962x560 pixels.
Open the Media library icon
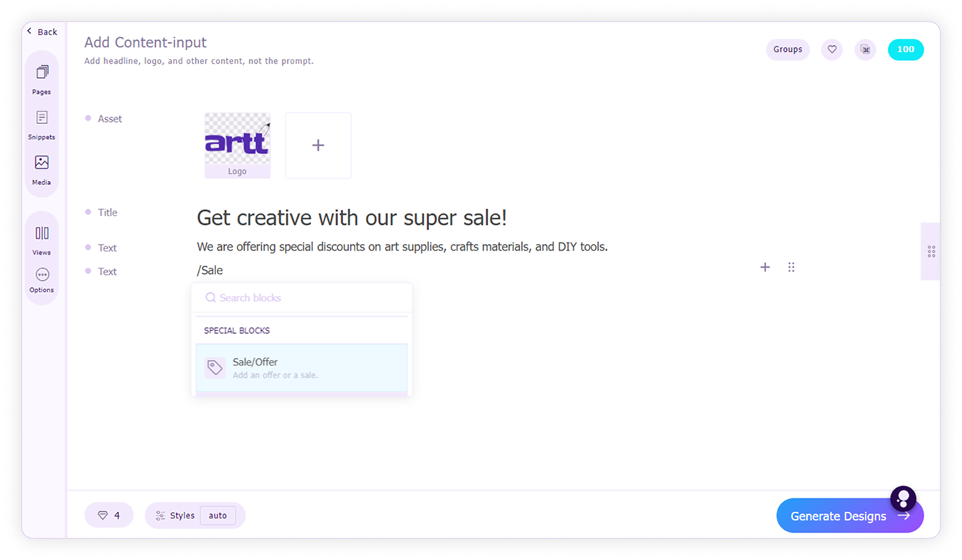42,163
